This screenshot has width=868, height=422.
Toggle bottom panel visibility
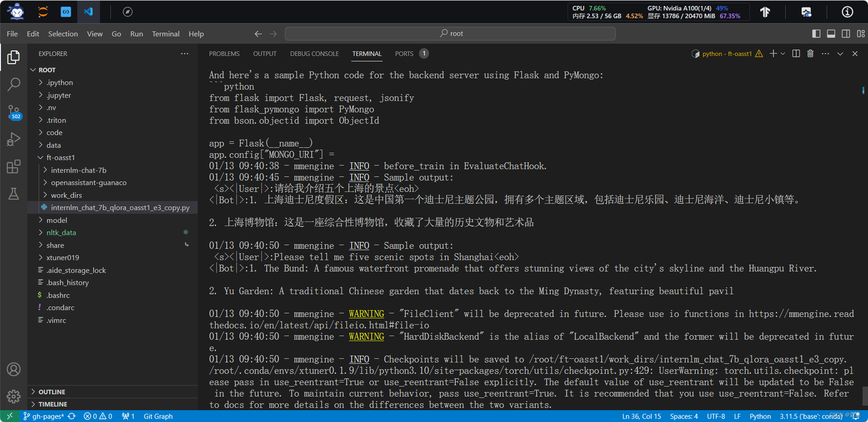click(831, 34)
